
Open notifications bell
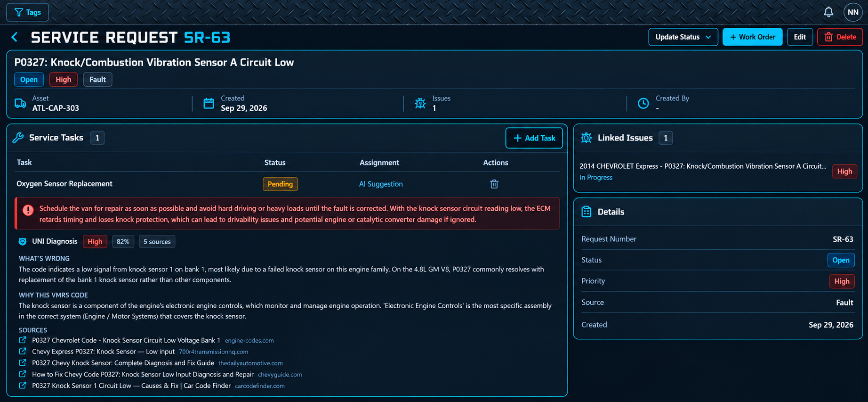coord(828,12)
